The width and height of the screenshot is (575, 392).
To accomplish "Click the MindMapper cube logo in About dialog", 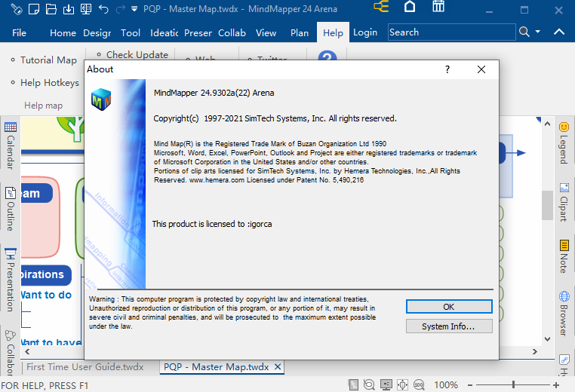I will tap(101, 100).
